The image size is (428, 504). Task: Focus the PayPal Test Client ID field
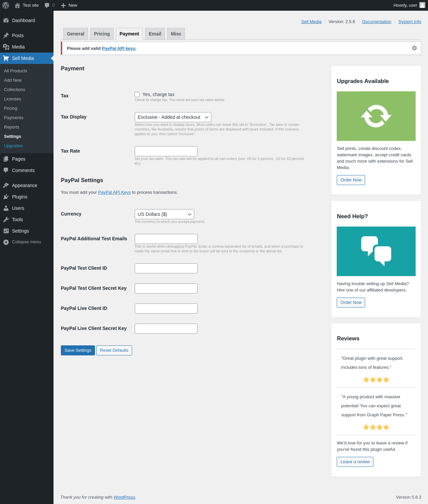click(166, 268)
